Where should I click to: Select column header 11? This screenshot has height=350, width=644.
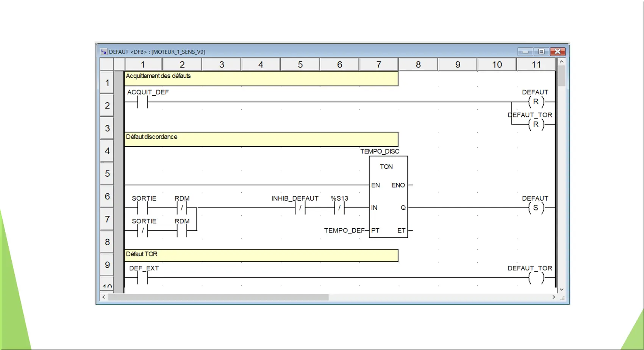pos(536,64)
